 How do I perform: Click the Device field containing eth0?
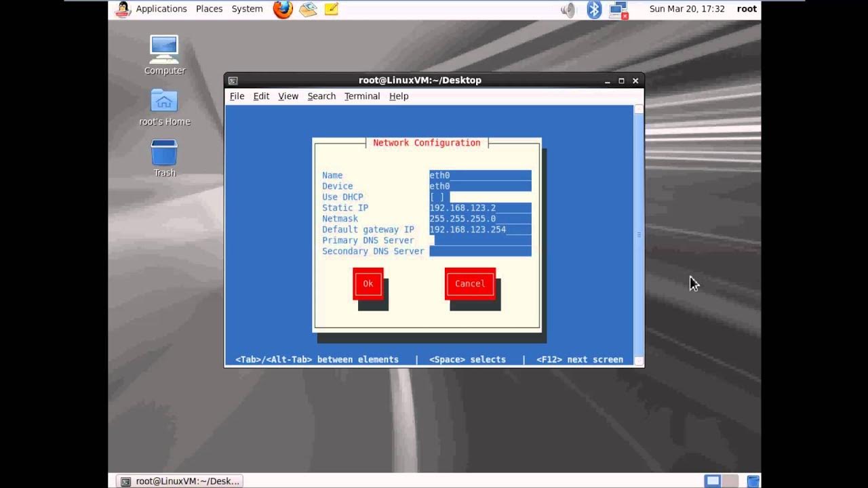click(480, 186)
